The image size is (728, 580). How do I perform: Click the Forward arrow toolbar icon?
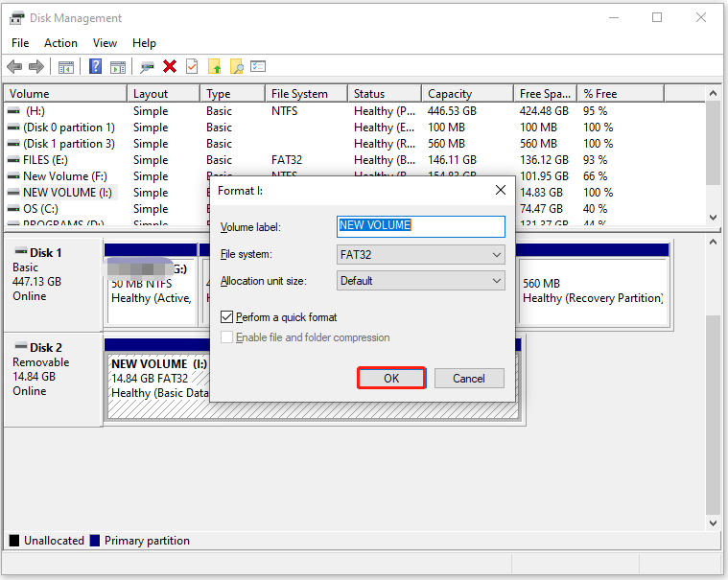tap(36, 66)
